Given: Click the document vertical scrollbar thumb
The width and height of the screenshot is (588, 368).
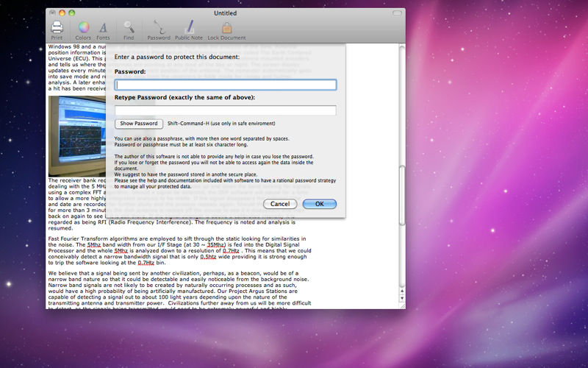Looking at the screenshot, I should coord(402,195).
